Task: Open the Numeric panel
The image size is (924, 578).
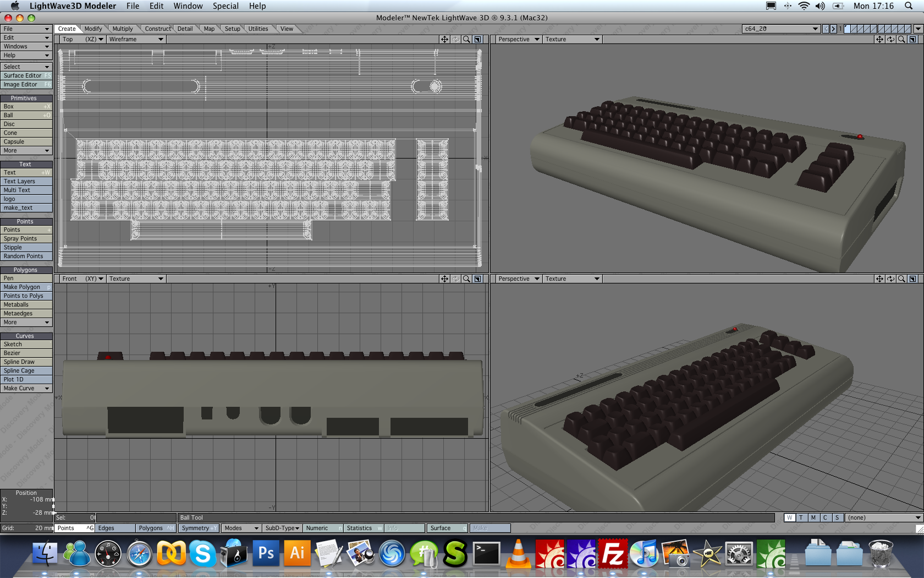Action: coord(323,528)
